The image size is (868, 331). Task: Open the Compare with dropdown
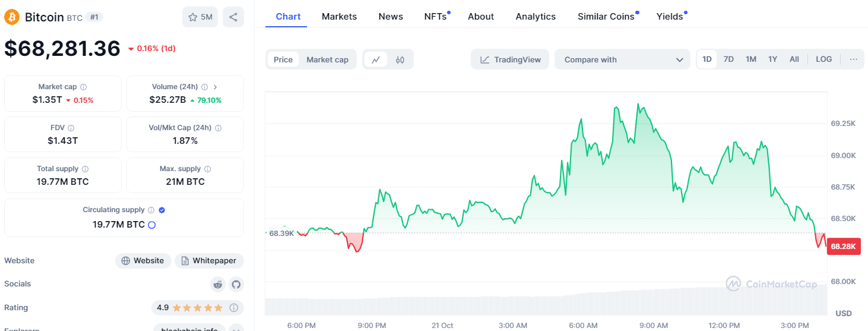(622, 59)
